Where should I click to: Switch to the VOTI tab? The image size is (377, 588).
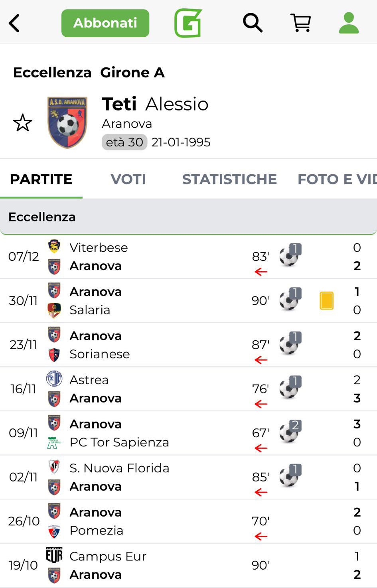click(128, 180)
